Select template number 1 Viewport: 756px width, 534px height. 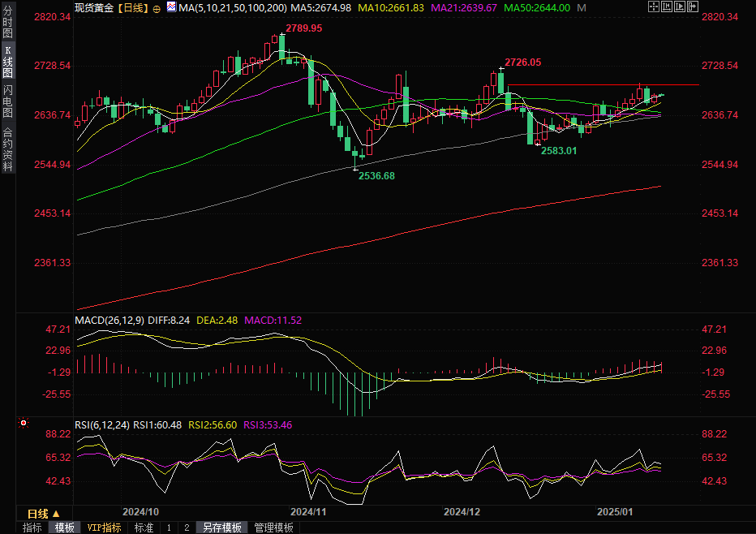(169, 528)
